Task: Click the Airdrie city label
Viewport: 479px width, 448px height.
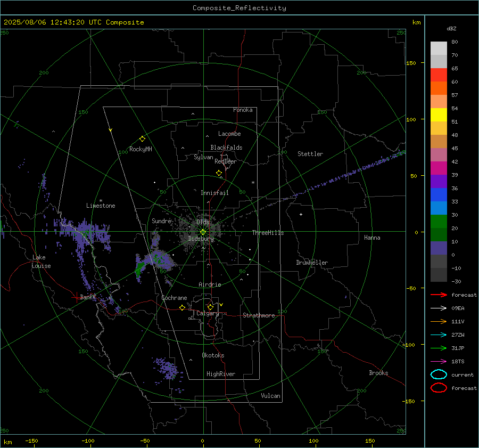Action: click(x=210, y=284)
